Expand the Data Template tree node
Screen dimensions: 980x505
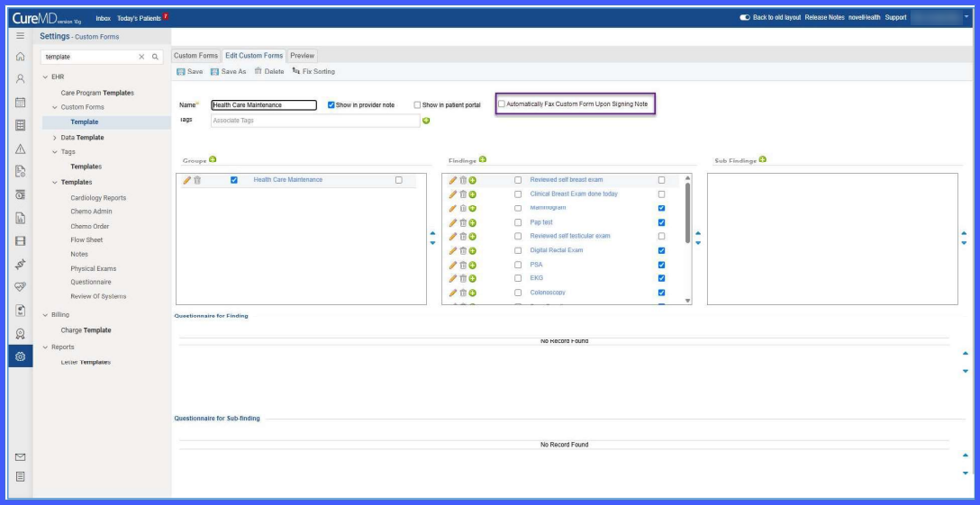click(54, 138)
